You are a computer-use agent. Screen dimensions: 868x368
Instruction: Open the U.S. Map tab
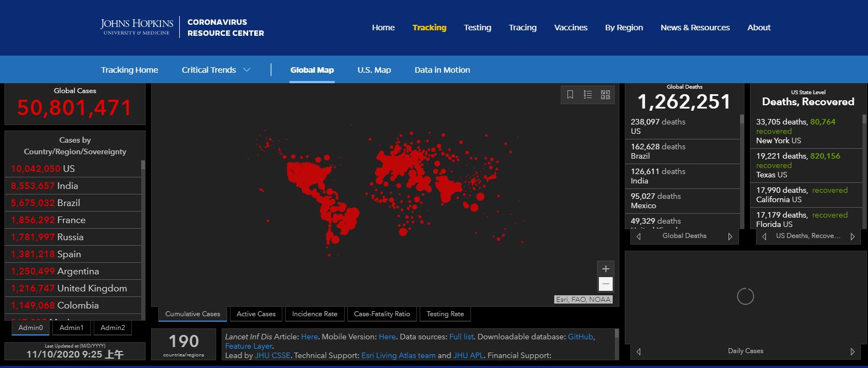(374, 70)
